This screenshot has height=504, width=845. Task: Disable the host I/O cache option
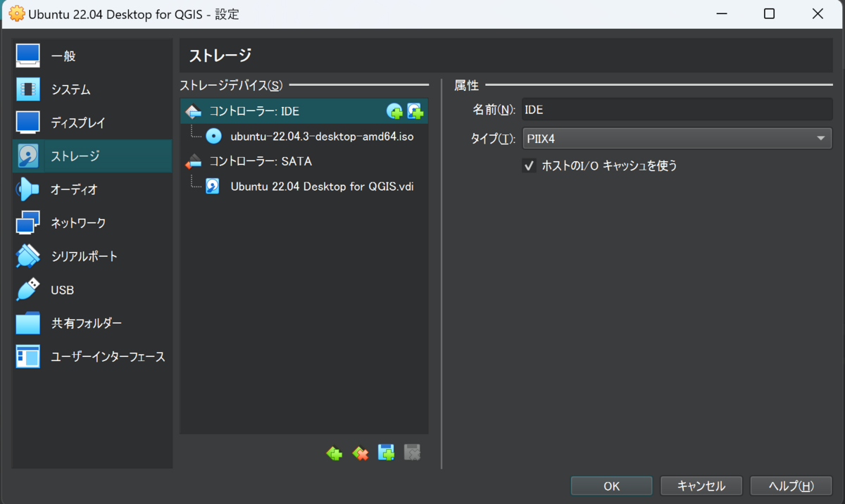pos(529,165)
